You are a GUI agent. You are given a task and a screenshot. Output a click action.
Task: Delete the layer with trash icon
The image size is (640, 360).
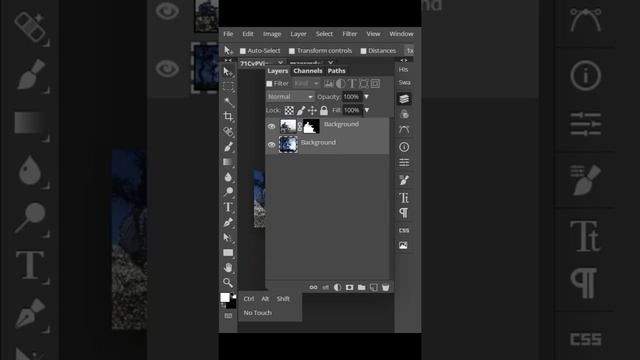pos(385,287)
